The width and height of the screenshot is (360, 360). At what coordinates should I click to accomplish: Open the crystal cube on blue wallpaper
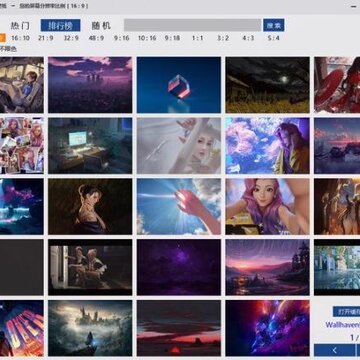[x=179, y=85]
